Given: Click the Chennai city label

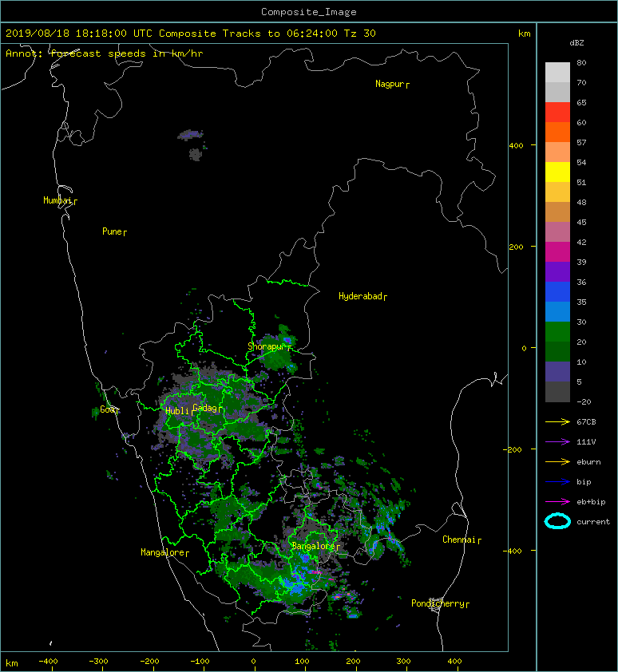Looking at the screenshot, I should pos(459,540).
